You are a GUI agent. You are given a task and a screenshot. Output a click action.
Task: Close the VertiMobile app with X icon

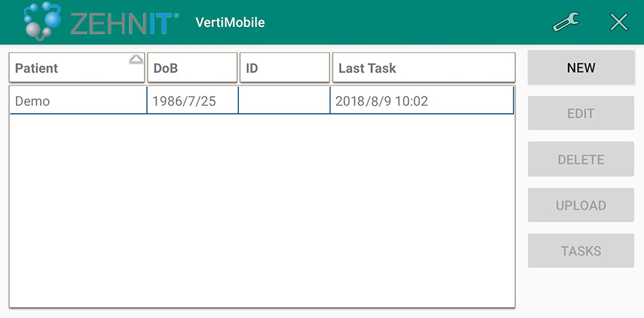pyautogui.click(x=619, y=23)
